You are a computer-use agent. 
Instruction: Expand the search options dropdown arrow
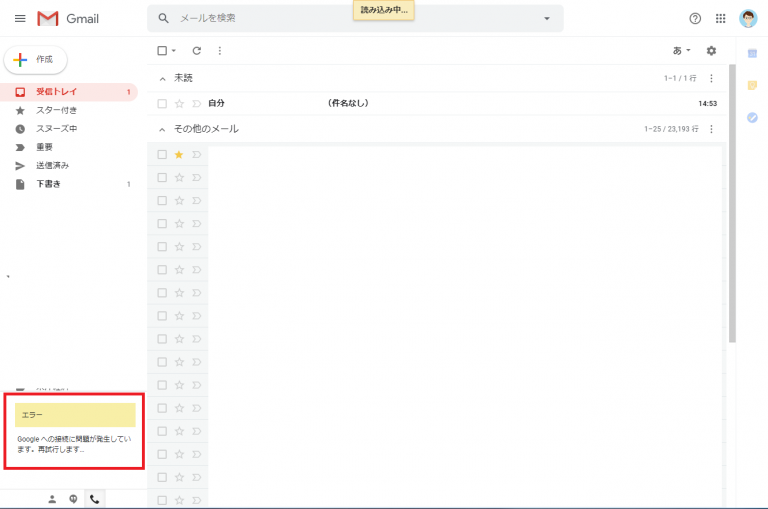pos(546,19)
